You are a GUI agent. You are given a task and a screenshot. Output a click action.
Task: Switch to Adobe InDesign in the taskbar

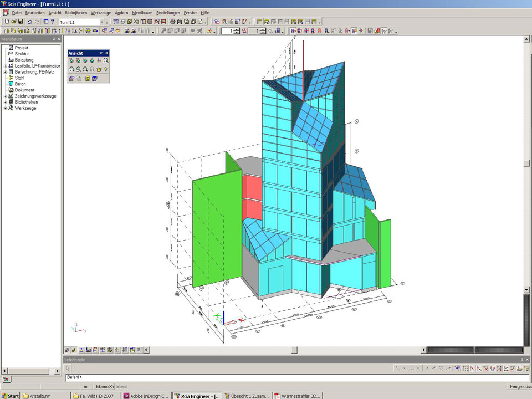click(x=146, y=396)
